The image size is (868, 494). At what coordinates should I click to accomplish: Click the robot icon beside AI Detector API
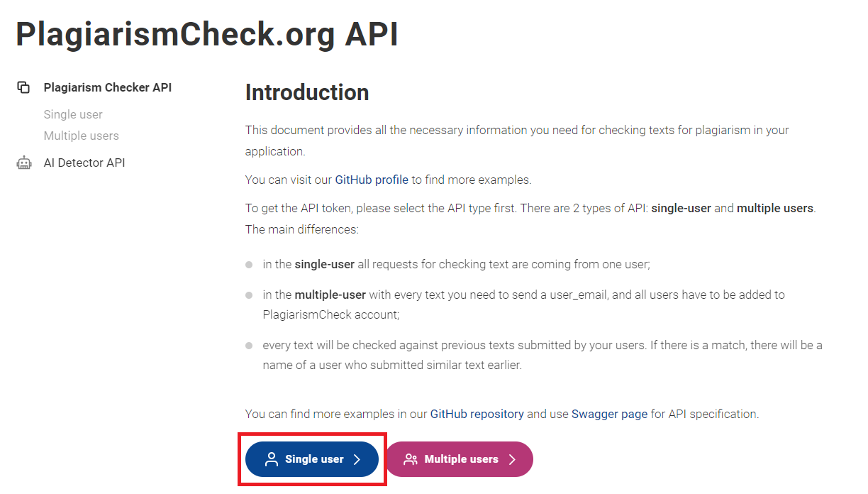coord(24,163)
